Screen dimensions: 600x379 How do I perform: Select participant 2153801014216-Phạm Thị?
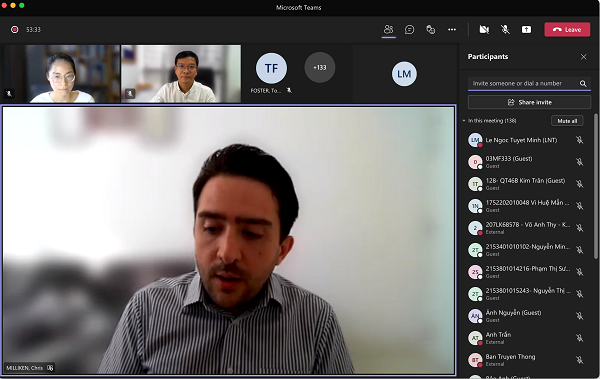[526, 272]
